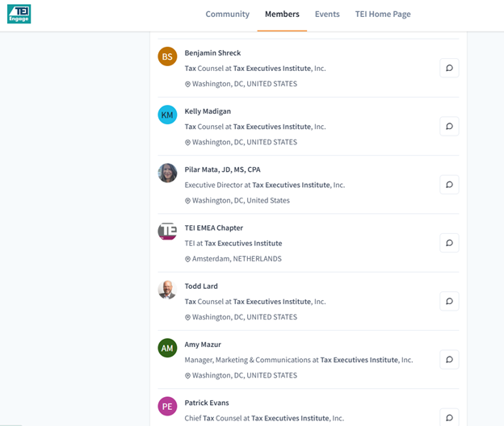
Task: Click Kelly Madigan's Tax Counsel job title
Action: tap(255, 127)
